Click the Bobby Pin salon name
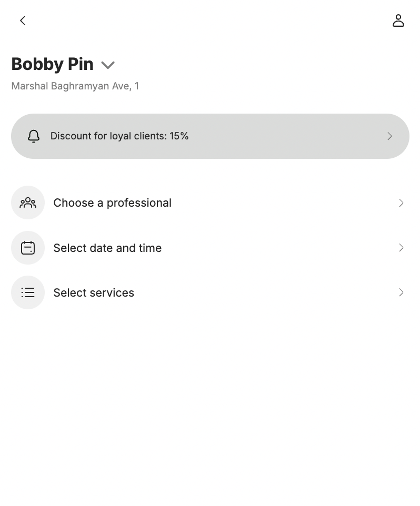 click(52, 64)
